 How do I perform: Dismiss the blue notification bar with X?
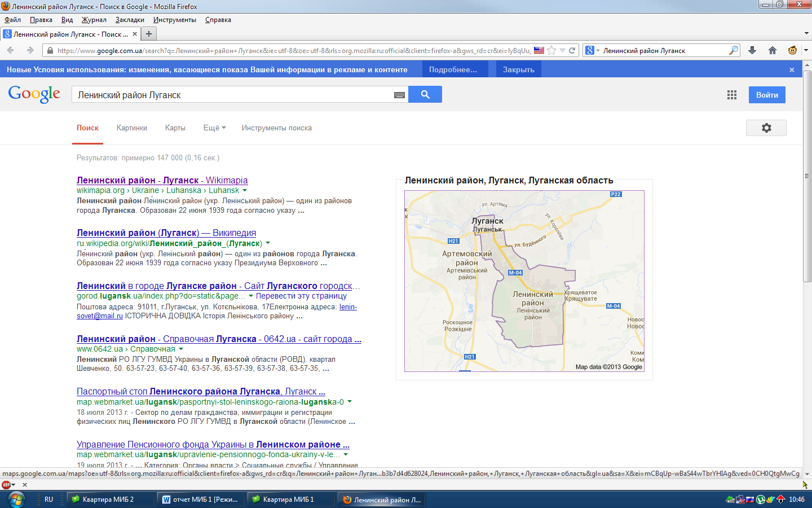coord(792,69)
